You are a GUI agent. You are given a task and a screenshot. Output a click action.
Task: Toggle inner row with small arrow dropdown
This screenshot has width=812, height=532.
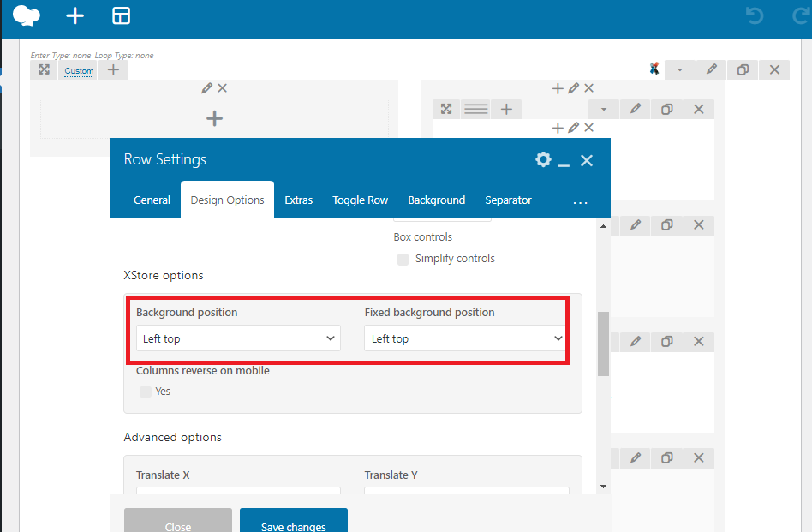coord(604,109)
